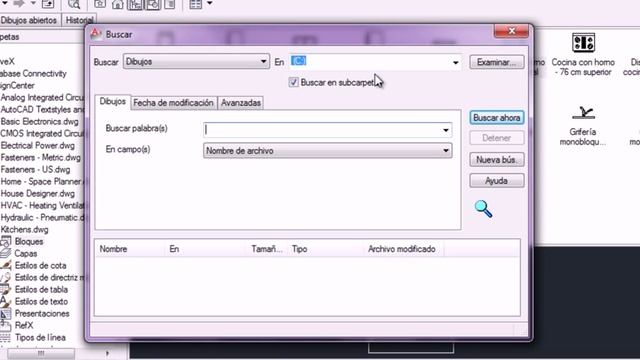Click the Nueva búsqueda button

496,160
